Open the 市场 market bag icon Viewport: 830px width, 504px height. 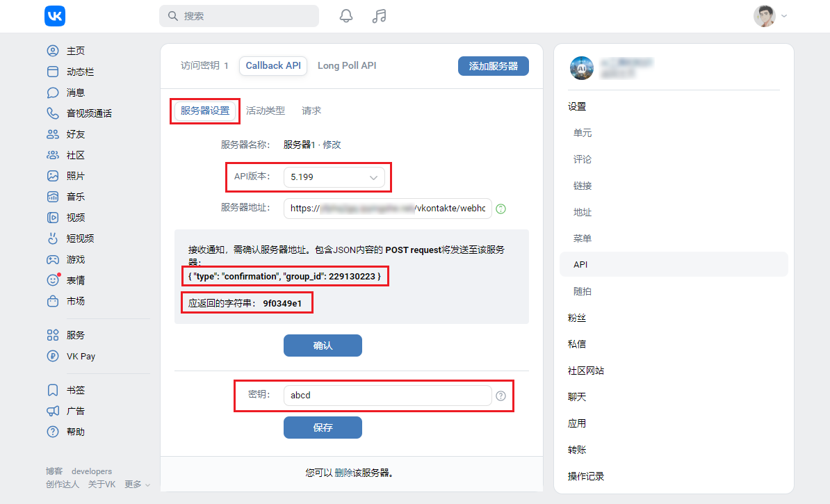pos(53,301)
